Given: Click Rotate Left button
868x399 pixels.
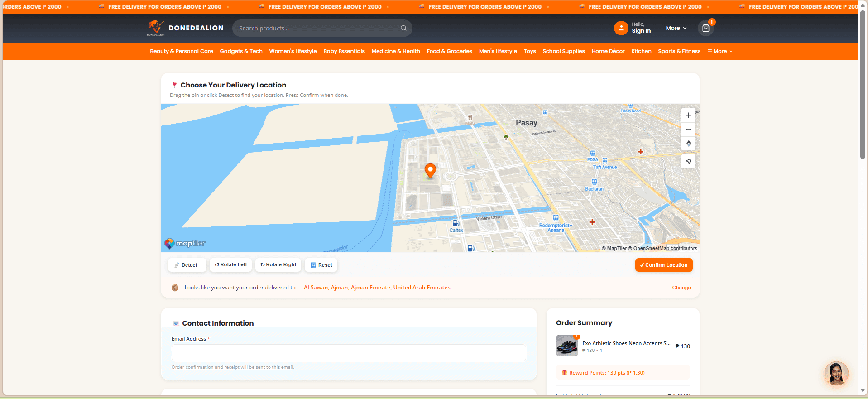Looking at the screenshot, I should coord(230,265).
